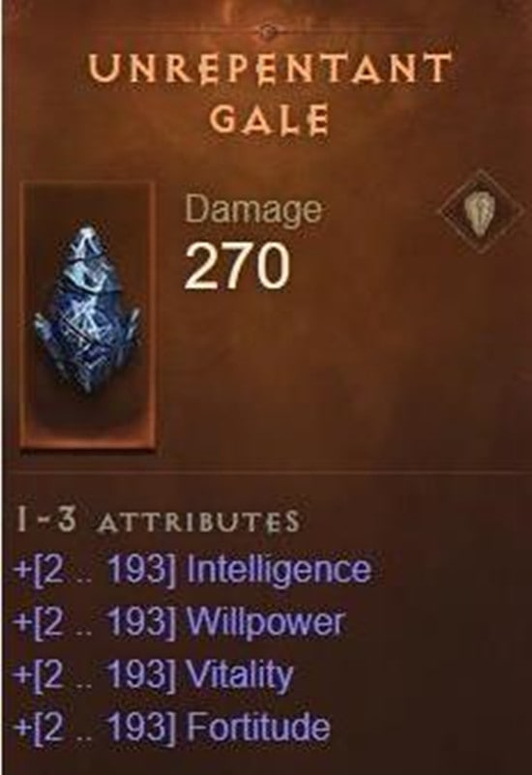This screenshot has width=532, height=775.
Task: Click the Unrepentant Gale item title
Action: tap(269, 93)
